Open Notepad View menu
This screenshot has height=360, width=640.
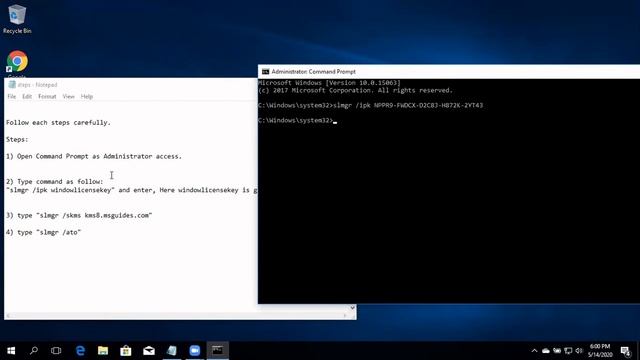coord(68,96)
